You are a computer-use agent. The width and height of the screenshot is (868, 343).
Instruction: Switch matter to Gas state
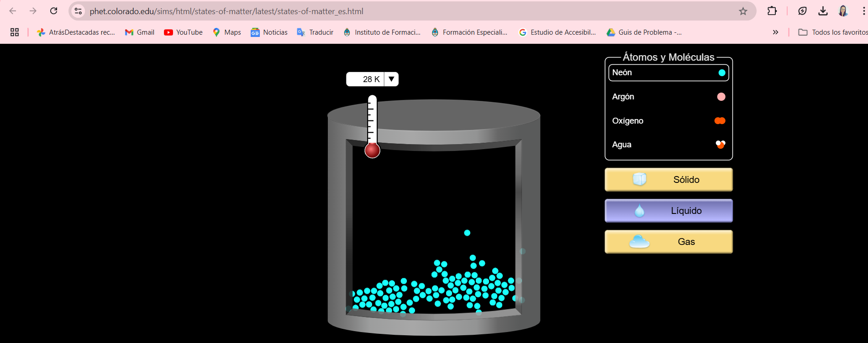(668, 242)
